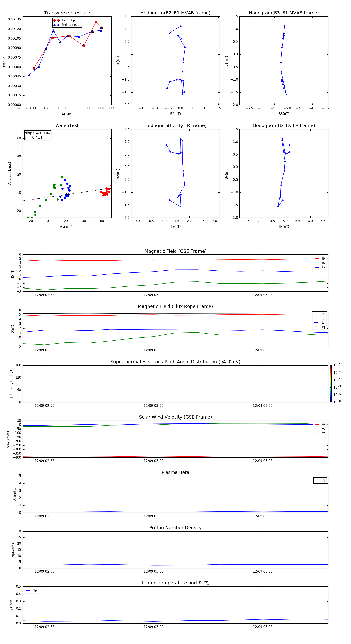Click the "WalenTest" plot title

pyautogui.click(x=67, y=125)
